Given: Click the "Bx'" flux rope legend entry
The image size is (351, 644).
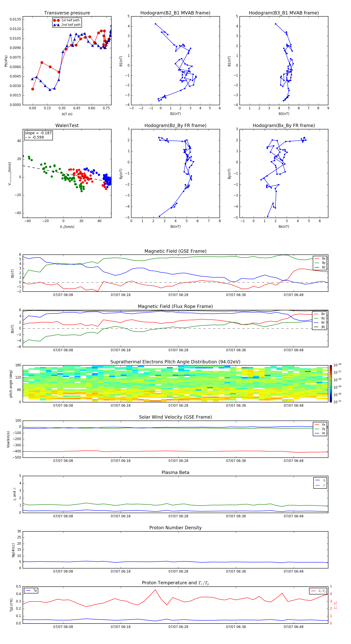Looking at the screenshot, I should 320,314.
